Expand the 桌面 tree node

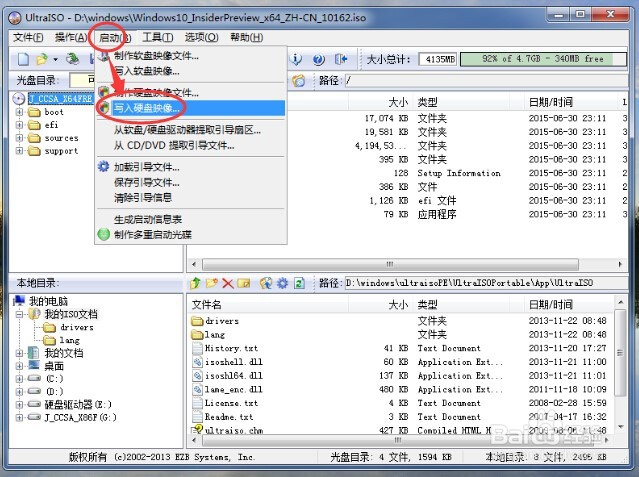[x=19, y=366]
